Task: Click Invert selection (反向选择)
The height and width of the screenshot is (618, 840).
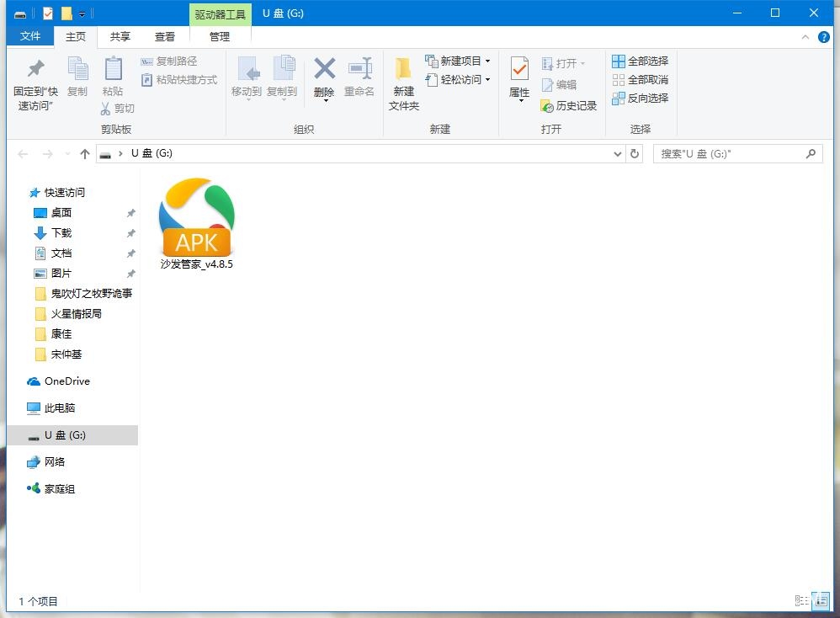Action: 641,98
